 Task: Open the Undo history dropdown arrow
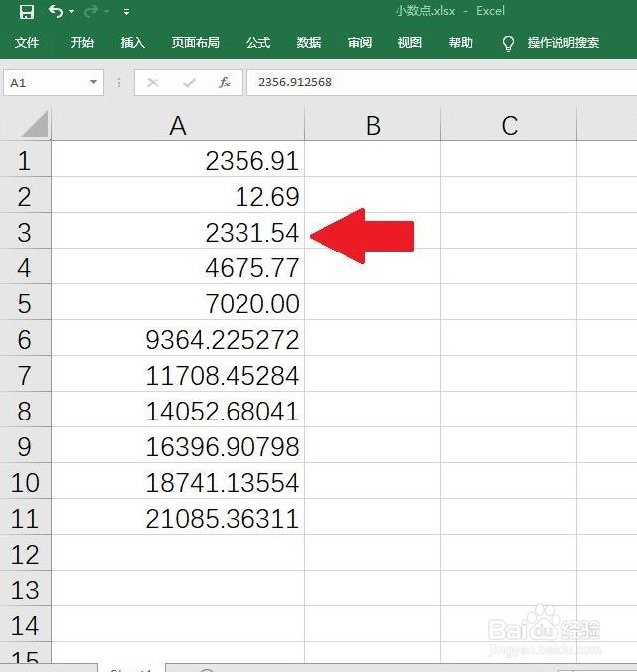72,12
